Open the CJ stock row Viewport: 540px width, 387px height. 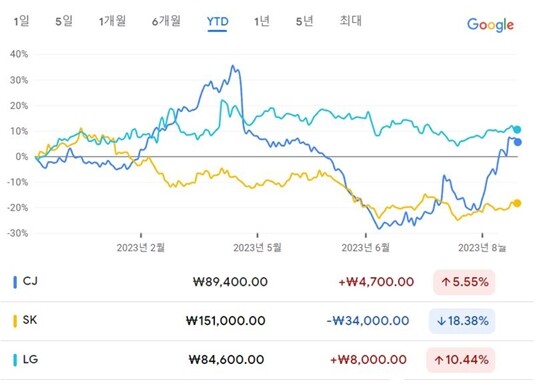(x=267, y=282)
